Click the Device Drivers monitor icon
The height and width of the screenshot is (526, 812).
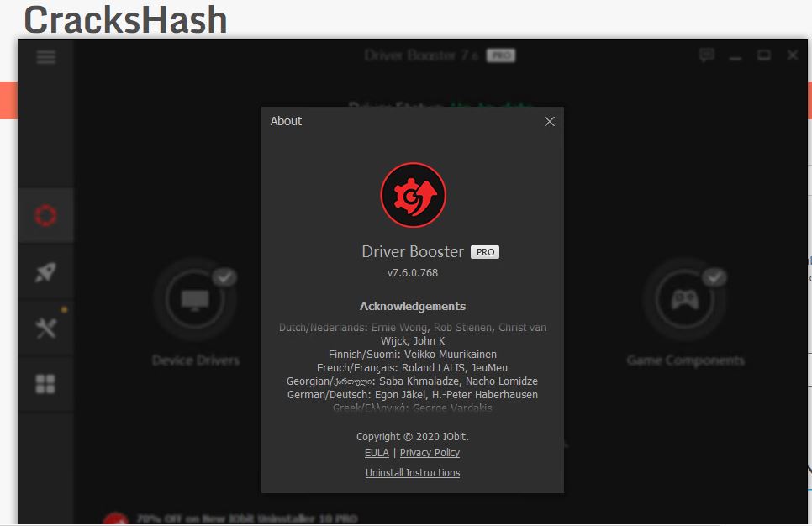tap(195, 299)
